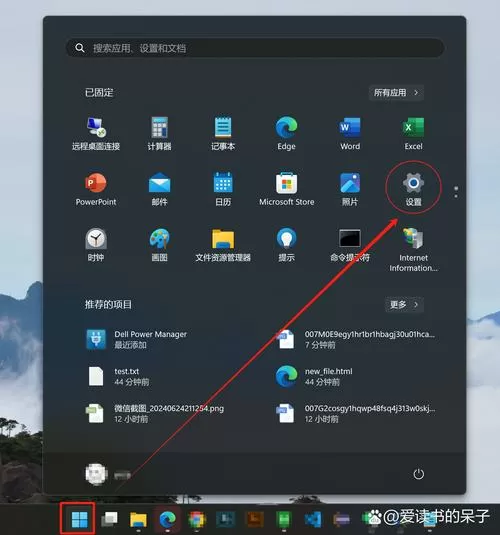Screen dimensions: 500x535
Task: Open the user account avatar
Action: (97, 474)
